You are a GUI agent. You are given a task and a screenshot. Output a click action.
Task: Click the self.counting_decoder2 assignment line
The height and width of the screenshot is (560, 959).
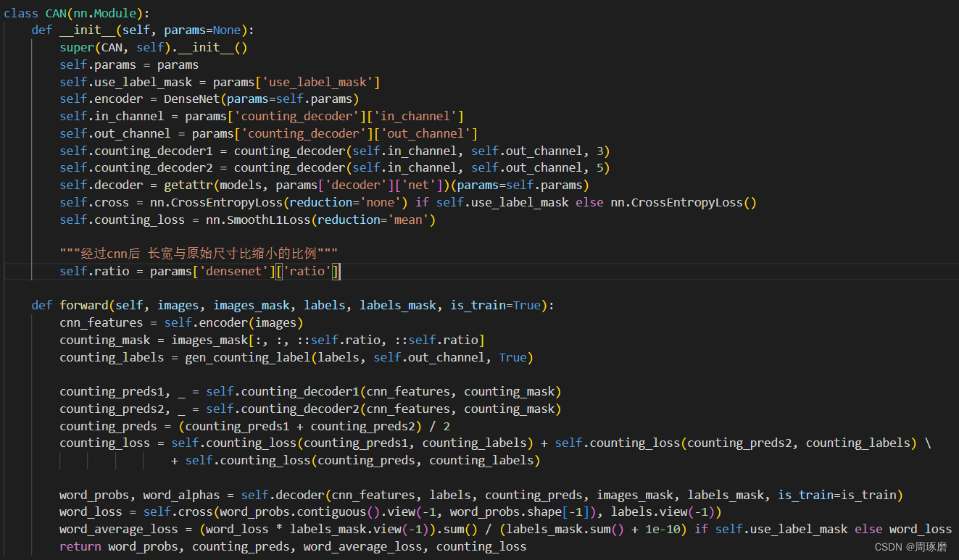click(x=335, y=169)
